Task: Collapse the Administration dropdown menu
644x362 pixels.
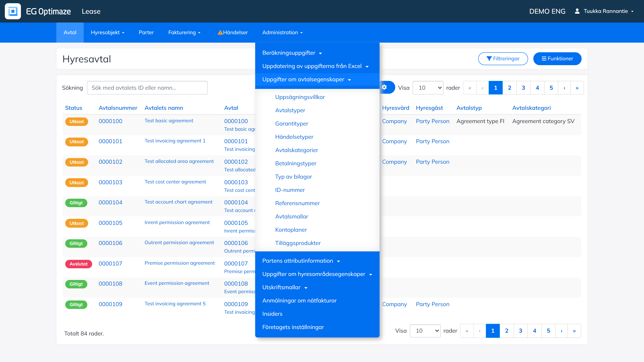Action: click(x=282, y=32)
